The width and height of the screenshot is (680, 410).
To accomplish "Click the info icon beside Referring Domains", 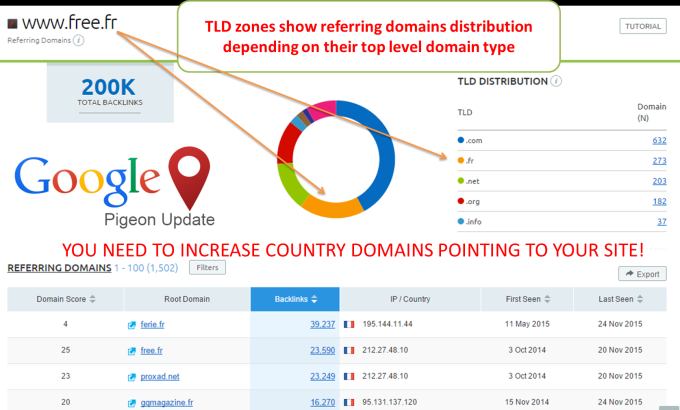I will (x=78, y=40).
